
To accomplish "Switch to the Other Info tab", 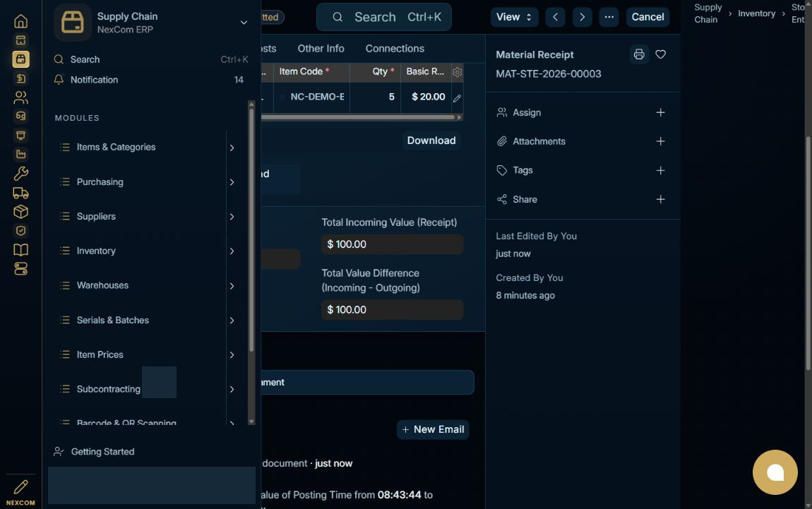I will pyautogui.click(x=321, y=48).
